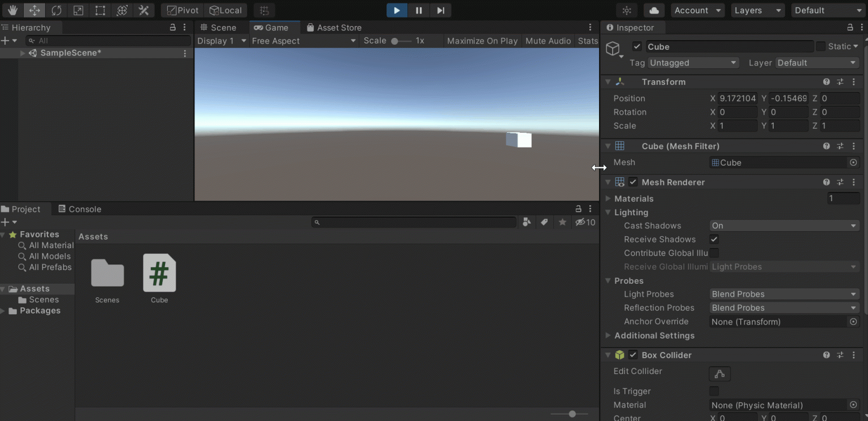Click the Step frame button
Image resolution: width=868 pixels, height=421 pixels.
(x=440, y=10)
